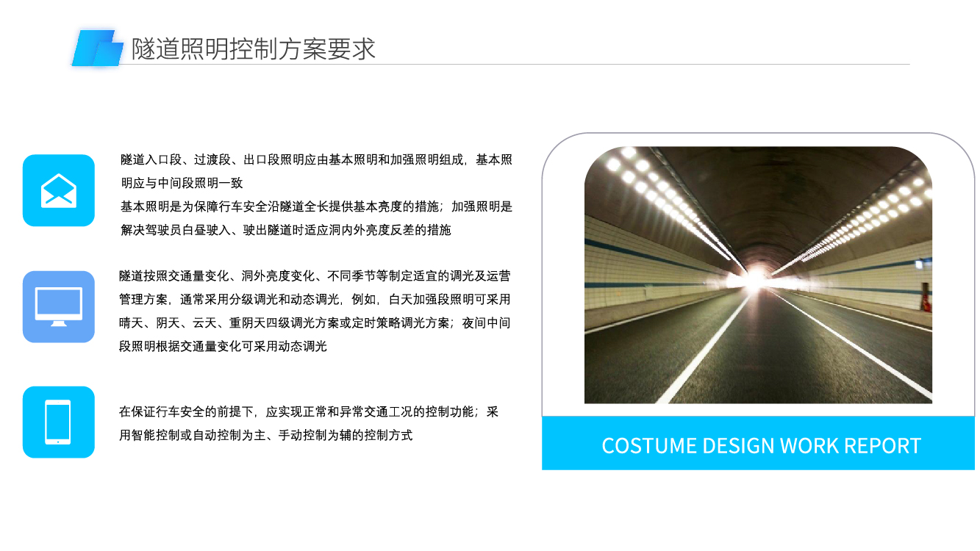Select the blue parallelogram logo beside the title

point(98,48)
